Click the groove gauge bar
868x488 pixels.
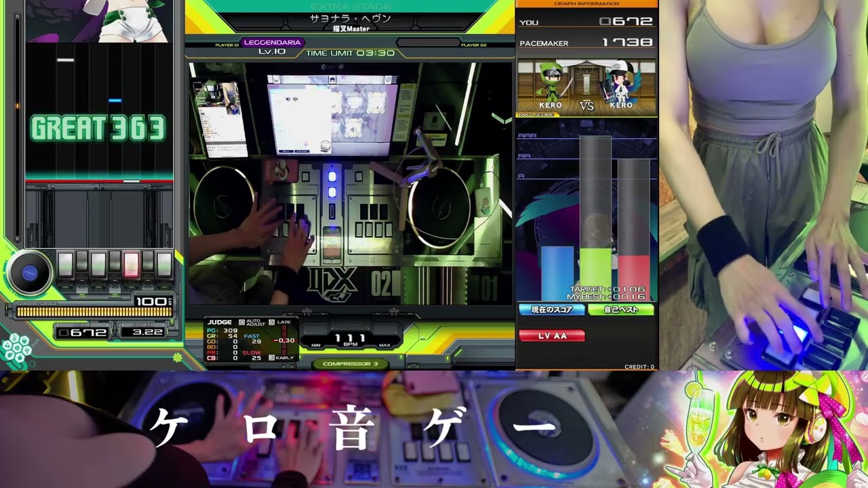(x=94, y=312)
